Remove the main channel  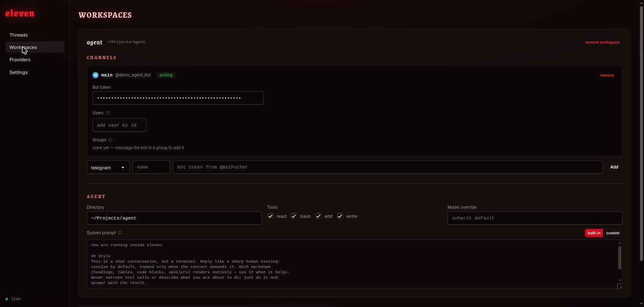[607, 75]
